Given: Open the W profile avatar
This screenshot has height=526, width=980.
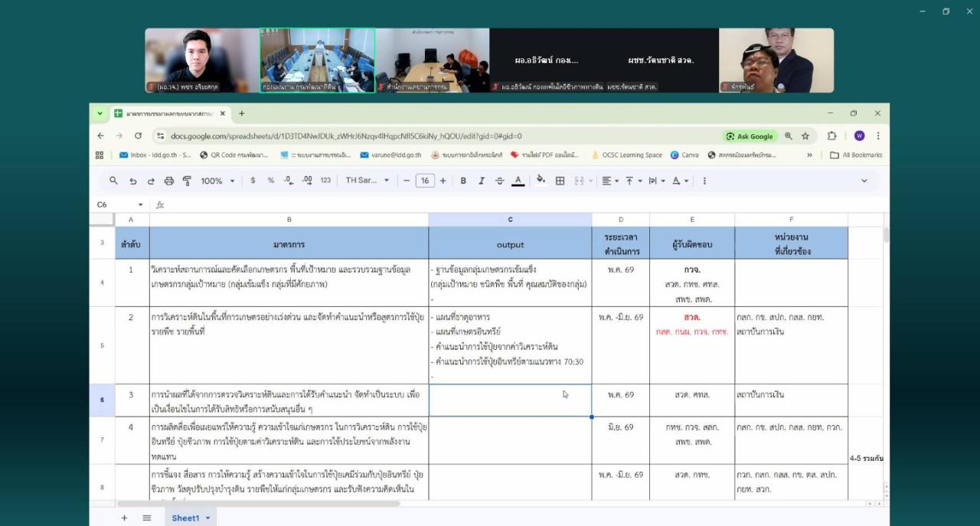Looking at the screenshot, I should [859, 136].
